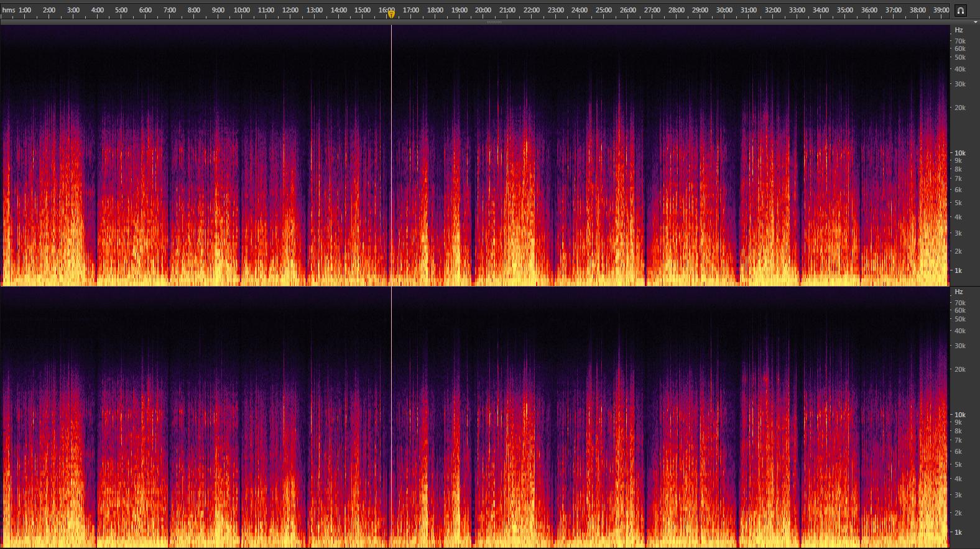980x549 pixels.
Task: Click the Hz label of the bottom channel
Action: point(959,292)
